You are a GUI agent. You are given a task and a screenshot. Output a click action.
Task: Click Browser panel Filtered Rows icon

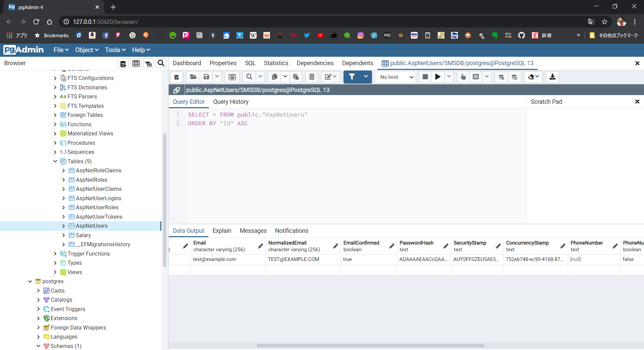149,63
